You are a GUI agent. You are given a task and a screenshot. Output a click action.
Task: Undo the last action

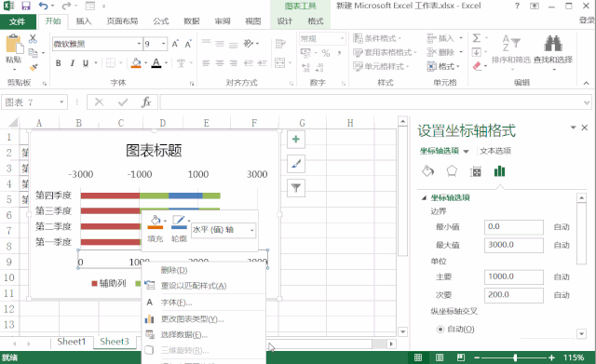pos(43,6)
